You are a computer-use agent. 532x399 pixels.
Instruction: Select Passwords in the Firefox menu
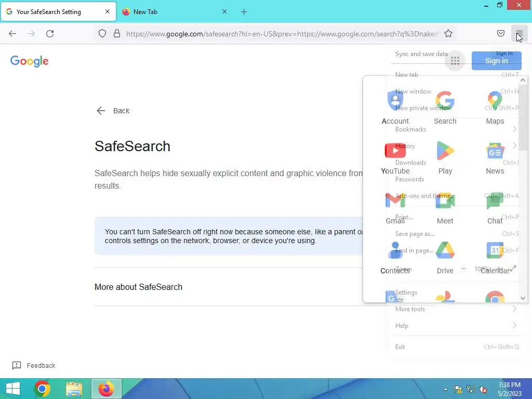(456, 179)
